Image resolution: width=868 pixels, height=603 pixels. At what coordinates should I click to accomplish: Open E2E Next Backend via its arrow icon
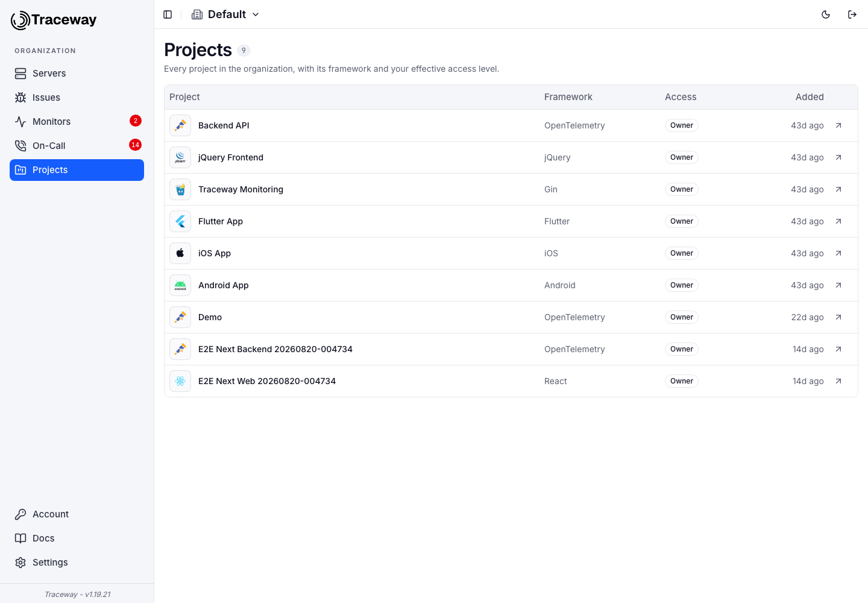[x=838, y=349]
